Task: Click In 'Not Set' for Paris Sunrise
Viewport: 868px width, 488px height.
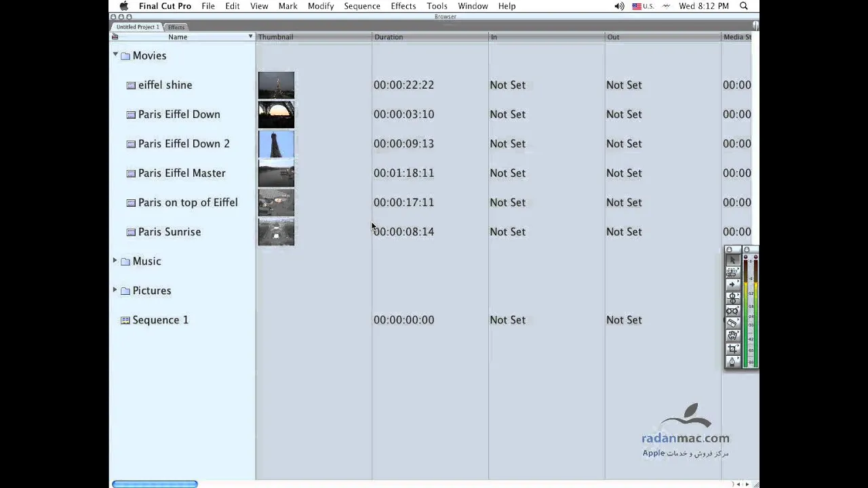Action: [x=507, y=232]
